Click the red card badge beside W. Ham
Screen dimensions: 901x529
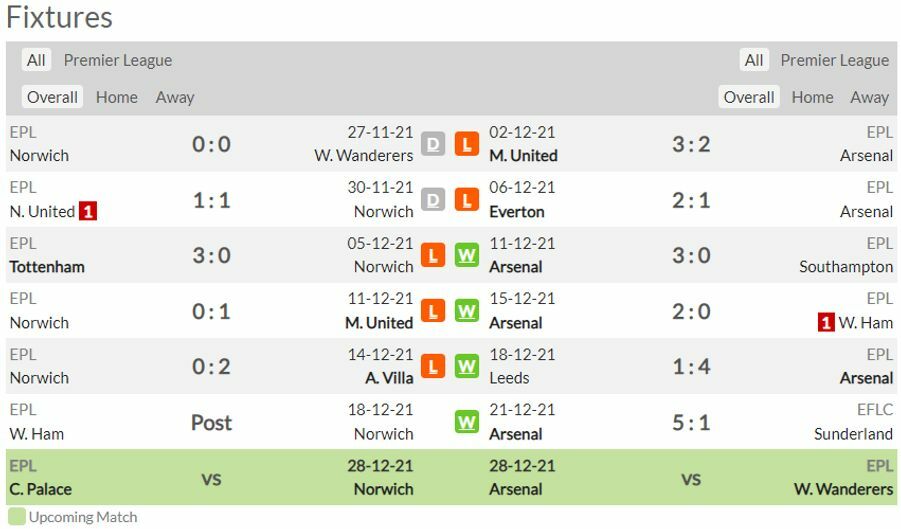(826, 322)
